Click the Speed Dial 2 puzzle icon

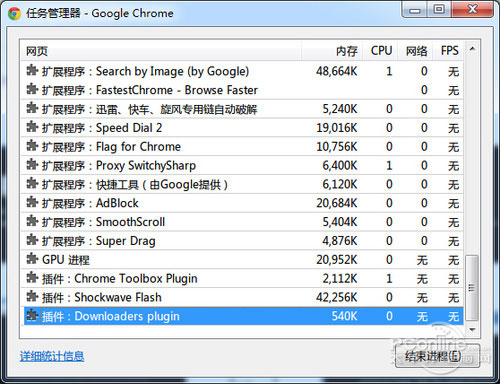coord(32,127)
